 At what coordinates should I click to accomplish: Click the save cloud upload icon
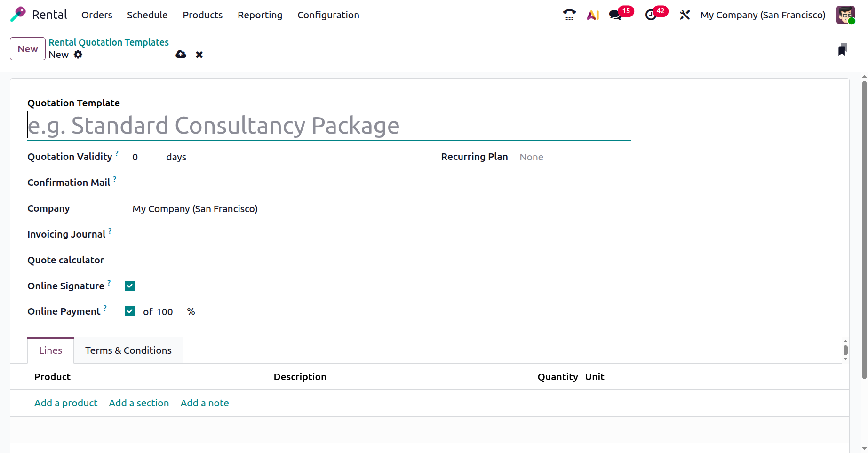click(181, 55)
